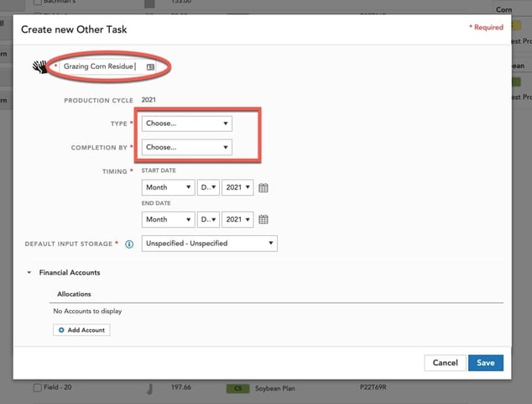Save the new Other Task
This screenshot has width=532, height=404.
pos(486,363)
